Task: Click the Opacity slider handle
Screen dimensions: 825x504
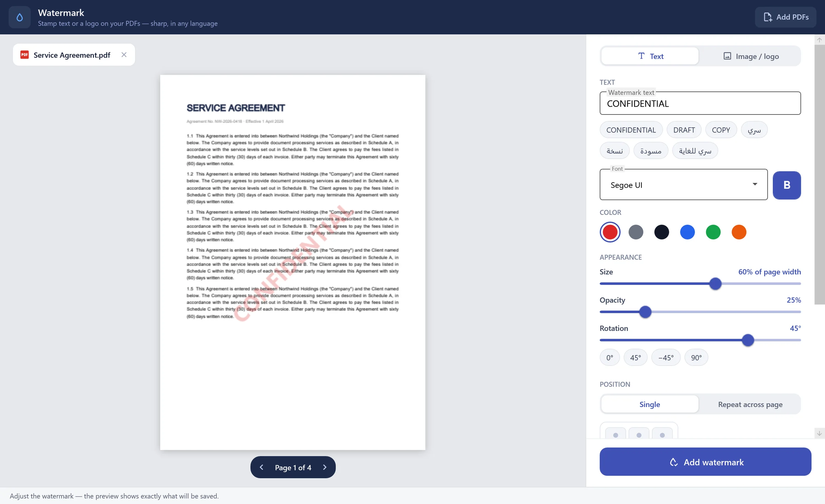Action: 645,312
